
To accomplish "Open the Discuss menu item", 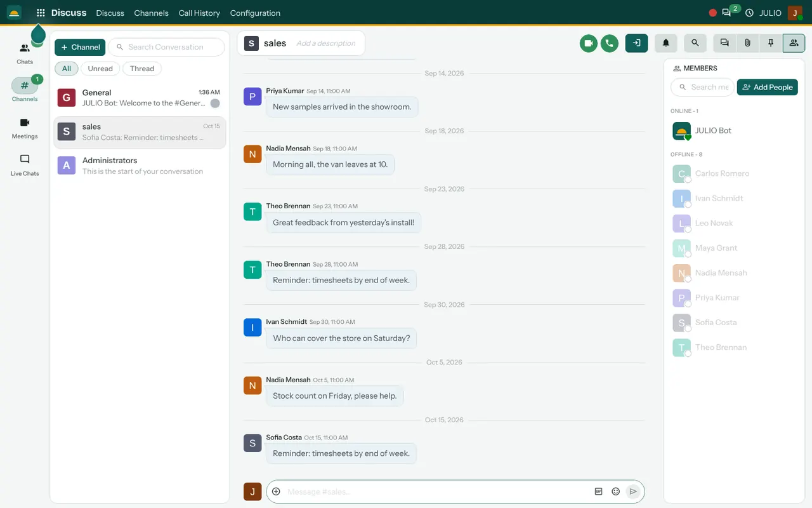I will [110, 13].
